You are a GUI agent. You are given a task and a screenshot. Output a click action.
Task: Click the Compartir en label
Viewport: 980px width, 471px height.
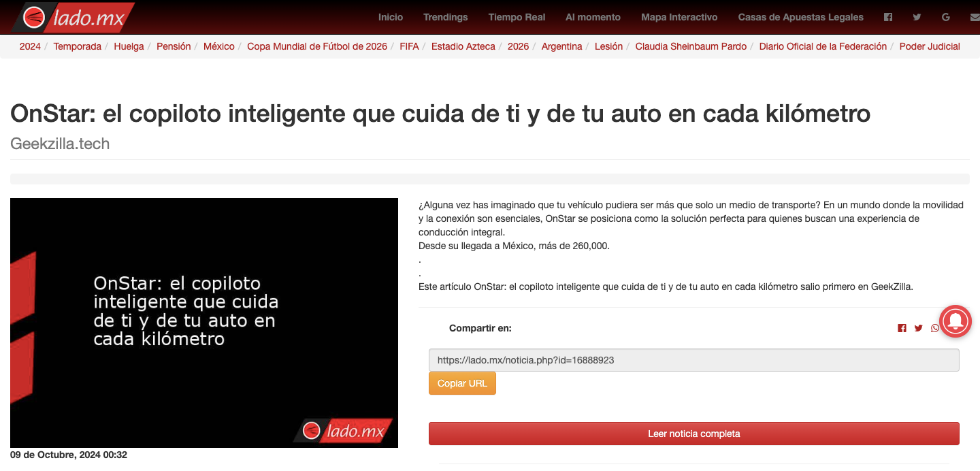(480, 328)
